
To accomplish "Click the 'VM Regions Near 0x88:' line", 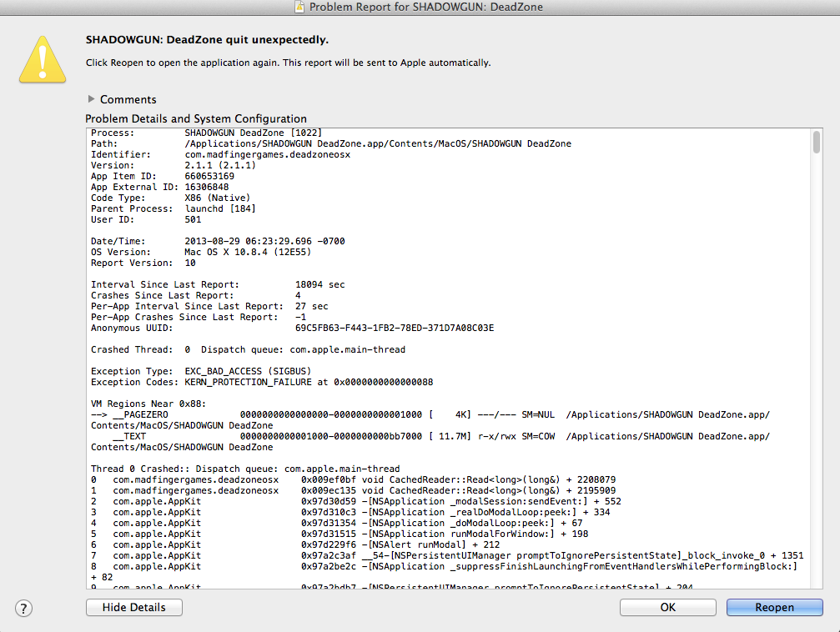I will coord(148,404).
